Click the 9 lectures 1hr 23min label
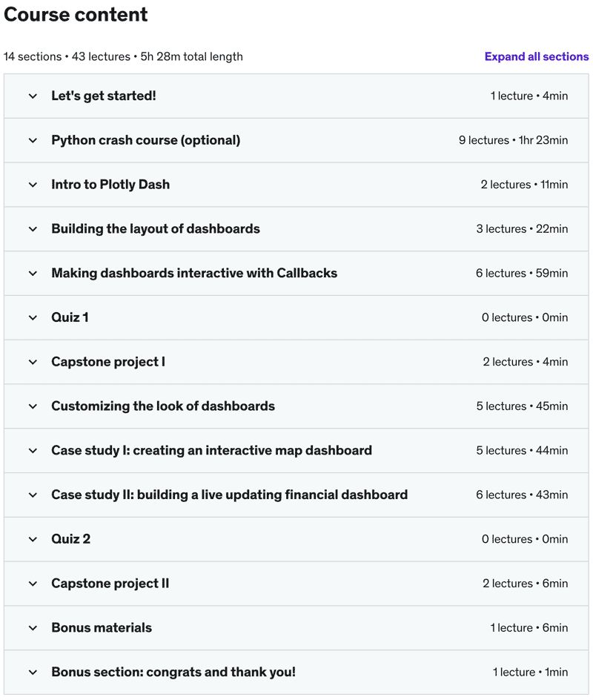 pos(513,140)
